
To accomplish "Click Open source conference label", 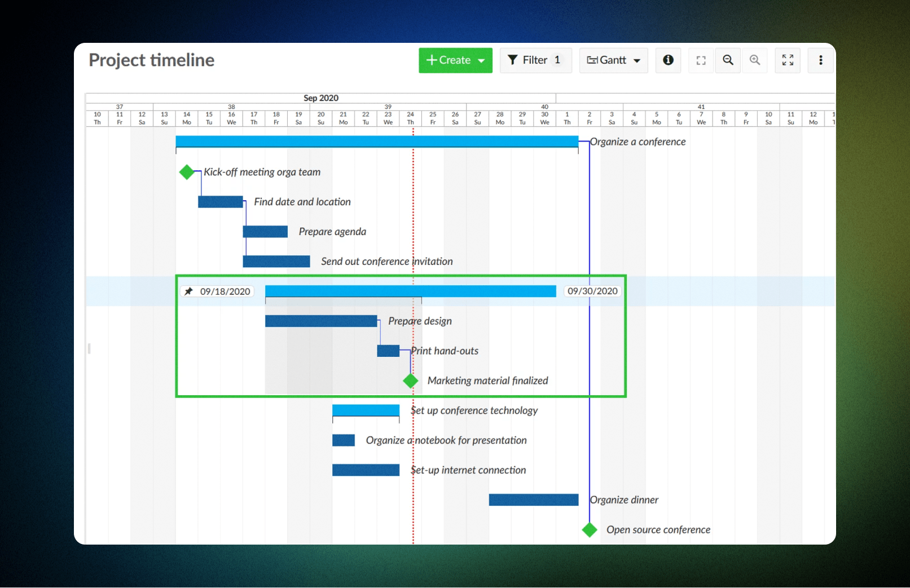I will pyautogui.click(x=658, y=530).
